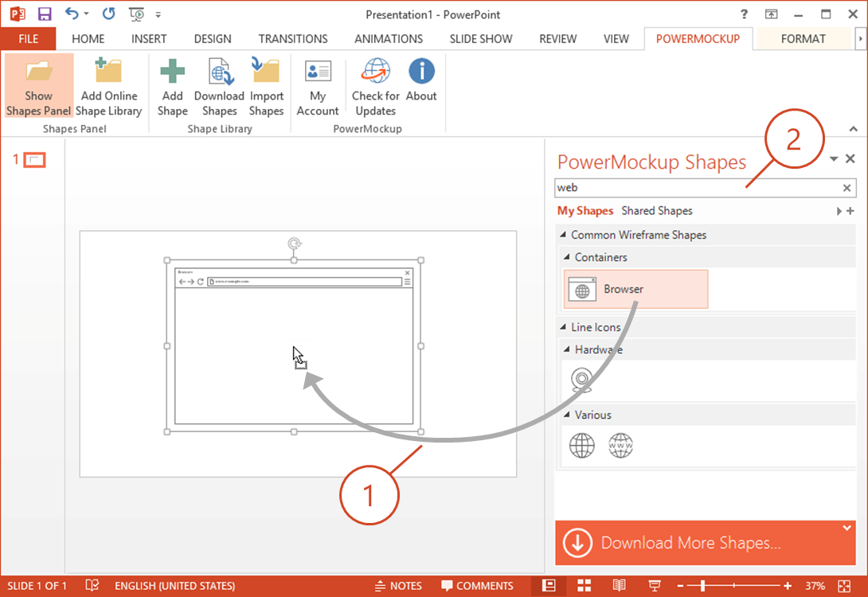Open the FILE tab

click(x=28, y=39)
